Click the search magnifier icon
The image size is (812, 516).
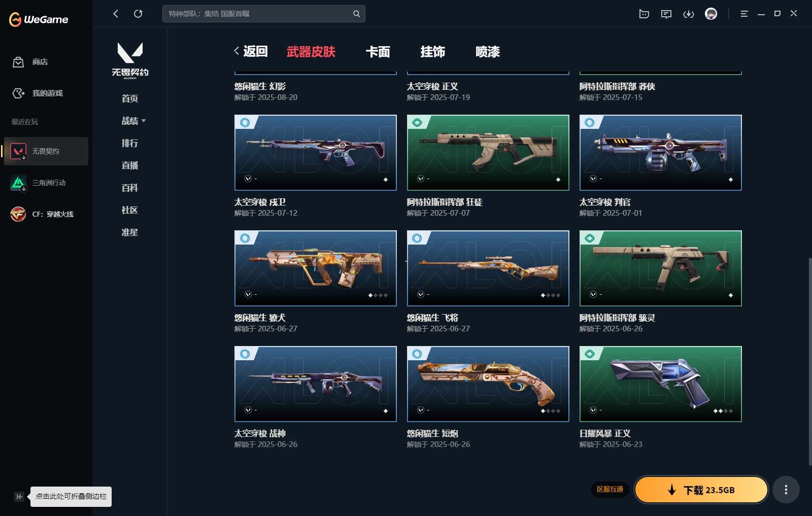click(356, 14)
